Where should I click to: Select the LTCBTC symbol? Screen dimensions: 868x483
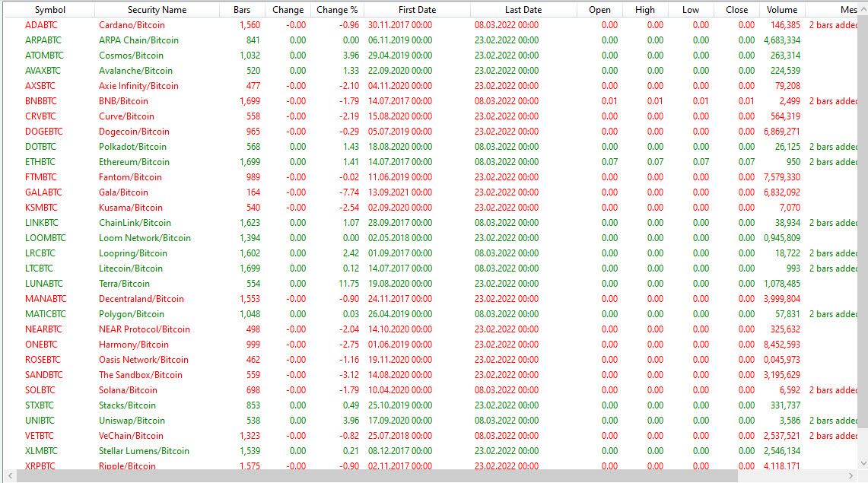tap(39, 269)
